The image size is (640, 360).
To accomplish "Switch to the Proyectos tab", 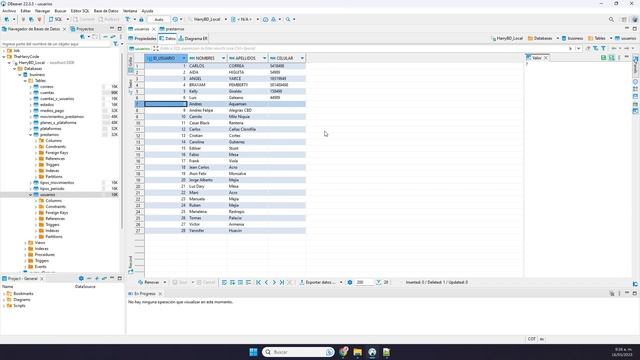I will [x=82, y=29].
